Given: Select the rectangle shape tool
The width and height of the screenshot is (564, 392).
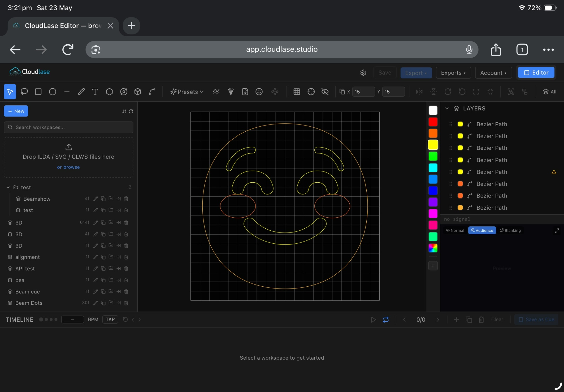Looking at the screenshot, I should [x=38, y=92].
